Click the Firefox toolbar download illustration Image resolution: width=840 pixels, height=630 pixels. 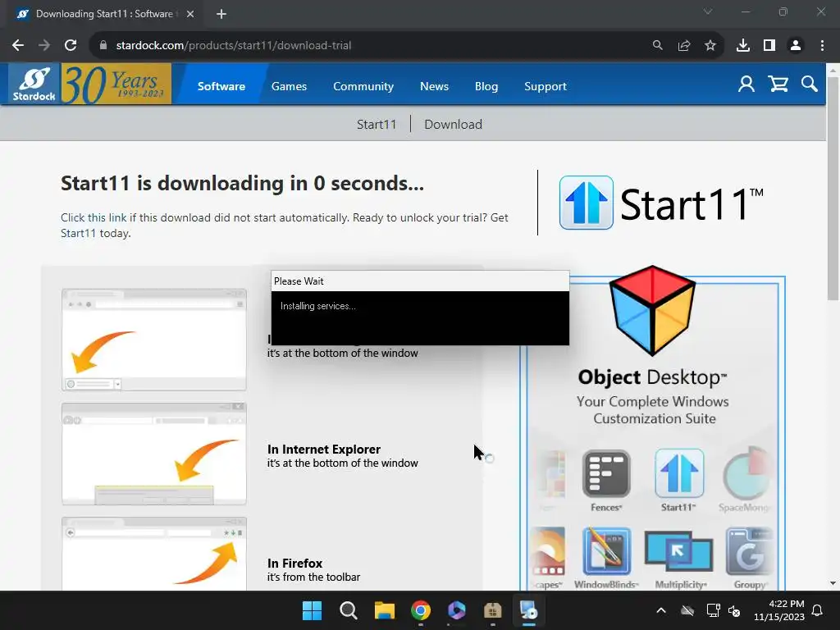(x=154, y=554)
